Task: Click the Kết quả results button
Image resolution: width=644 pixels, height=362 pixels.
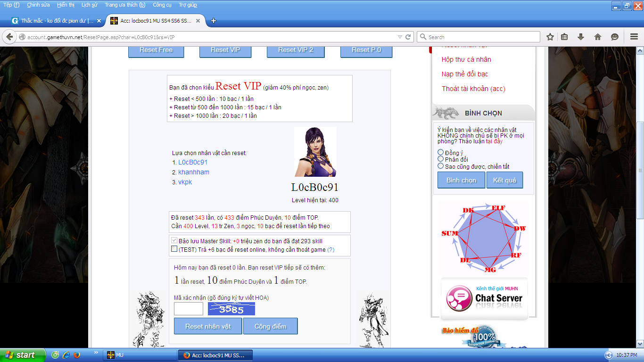Action: coord(505,180)
